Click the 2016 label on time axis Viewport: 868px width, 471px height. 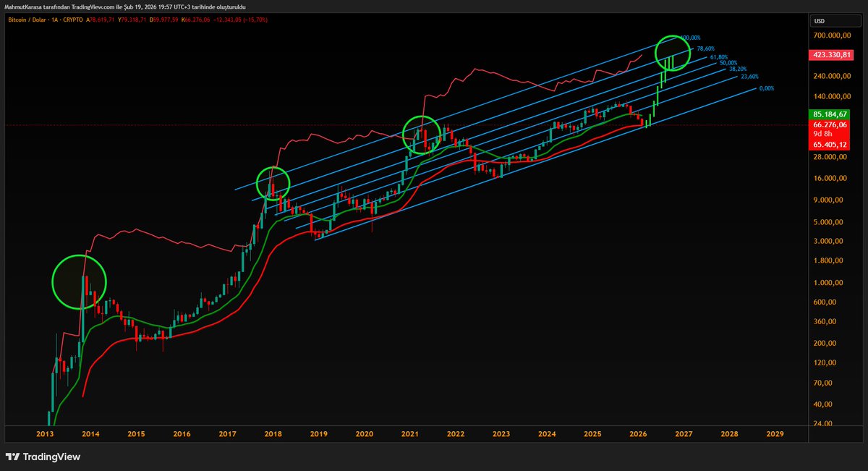[182, 434]
